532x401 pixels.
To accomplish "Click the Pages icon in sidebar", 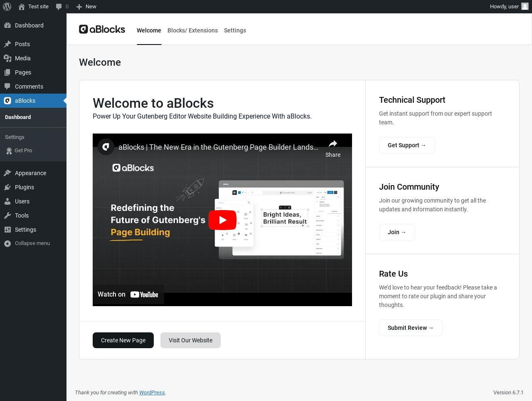I will click(x=7, y=72).
